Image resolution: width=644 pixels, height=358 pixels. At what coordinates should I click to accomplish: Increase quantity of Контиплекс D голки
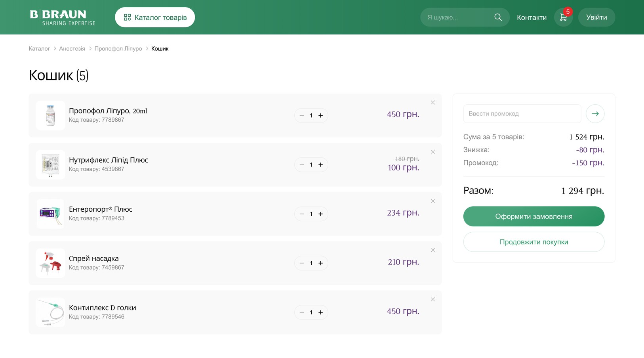pos(321,312)
